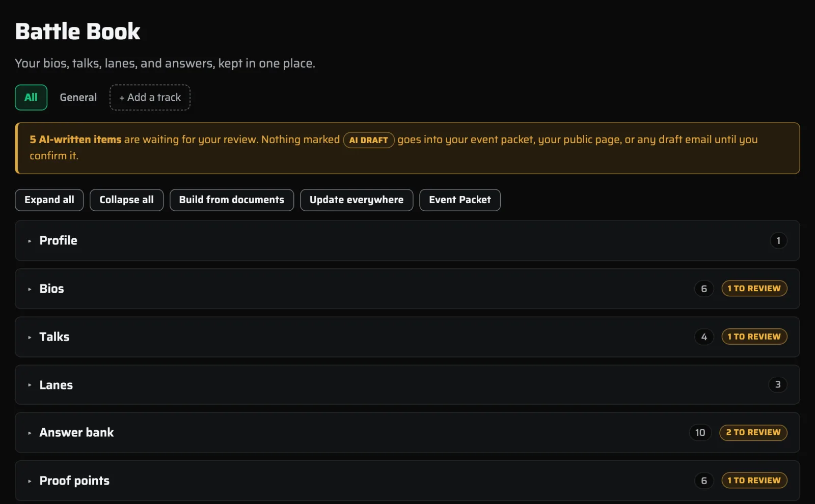Image resolution: width=815 pixels, height=504 pixels.
Task: Click the Collapse all button
Action: (126, 200)
